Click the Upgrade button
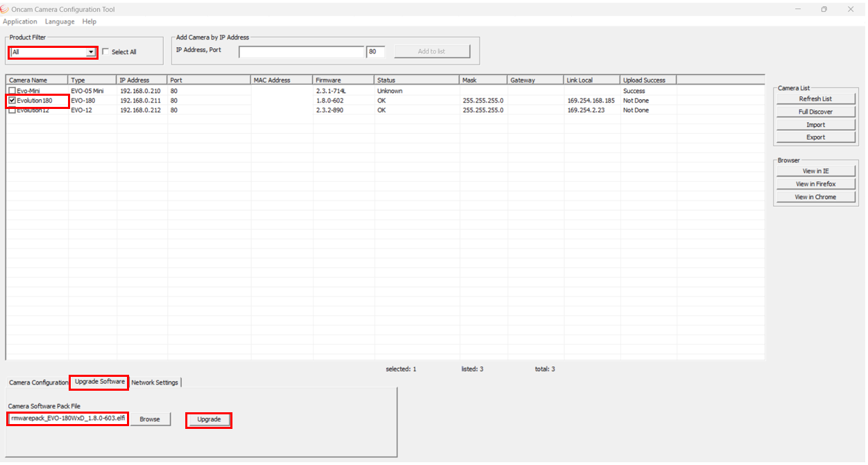 209,420
